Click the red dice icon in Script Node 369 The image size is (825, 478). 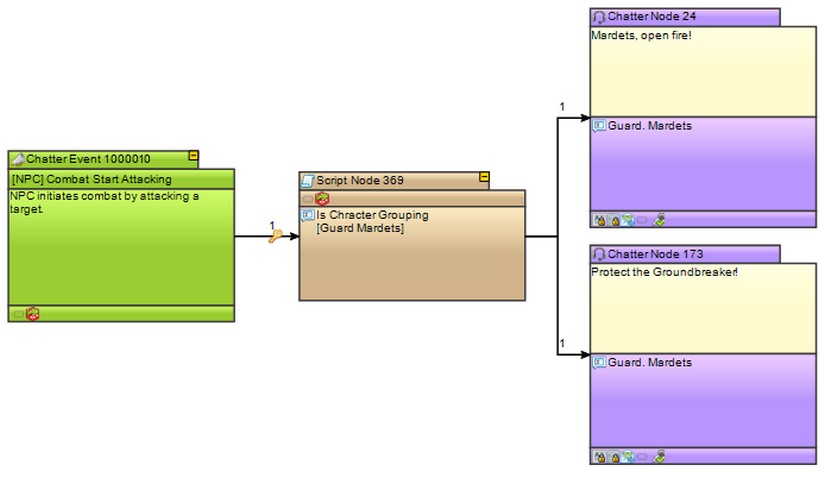point(322,198)
